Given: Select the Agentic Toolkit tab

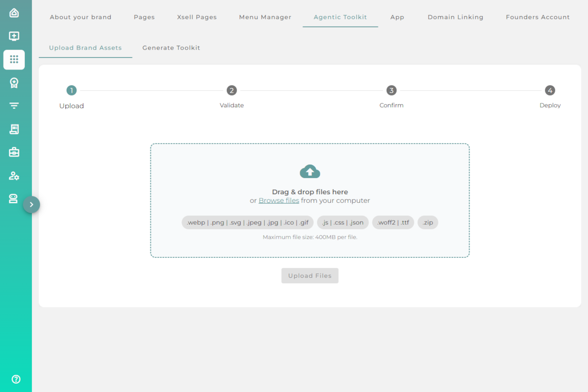Looking at the screenshot, I should [341, 17].
